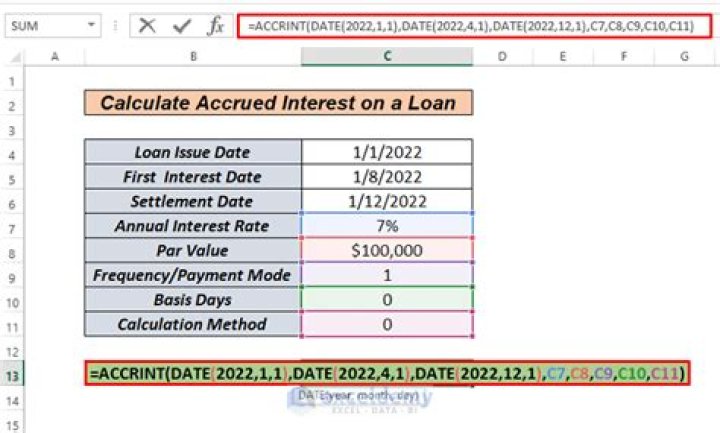Click the title 'Calculate Accrued Interest on a Loan'
This screenshot has width=720, height=433.
pyautogui.click(x=277, y=102)
